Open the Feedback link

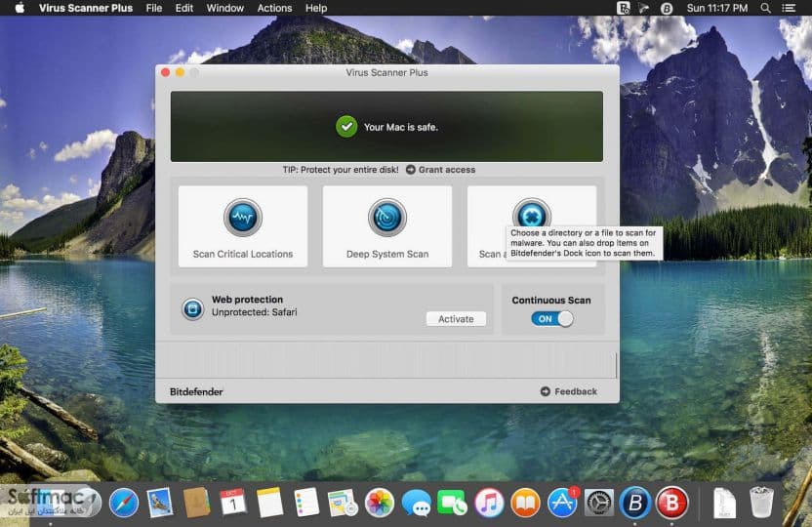(x=576, y=391)
